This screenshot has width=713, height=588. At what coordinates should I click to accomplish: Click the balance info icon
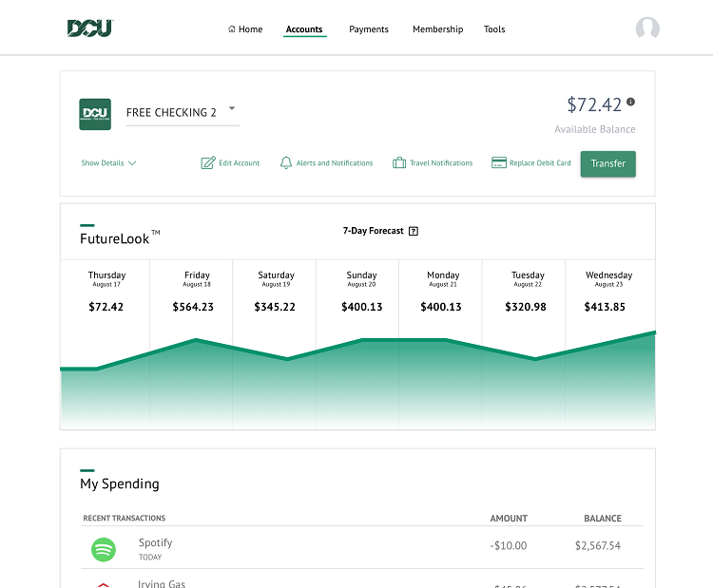[x=630, y=102]
